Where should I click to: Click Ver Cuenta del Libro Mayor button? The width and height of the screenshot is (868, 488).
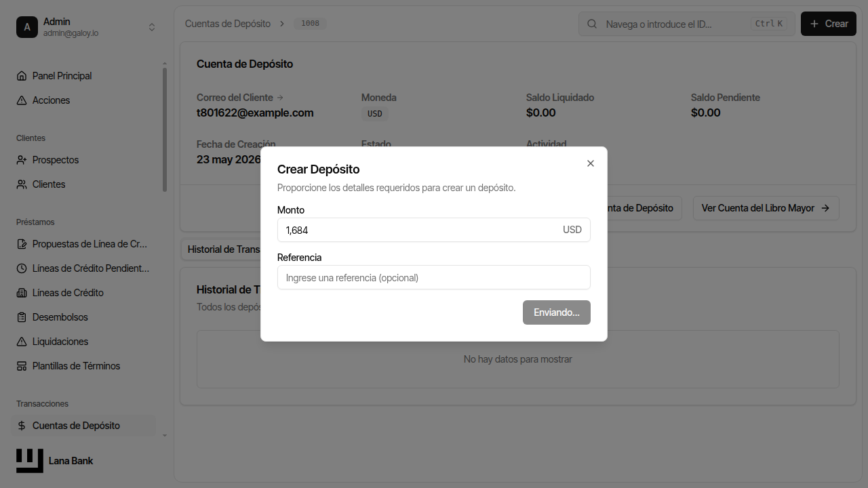click(766, 208)
